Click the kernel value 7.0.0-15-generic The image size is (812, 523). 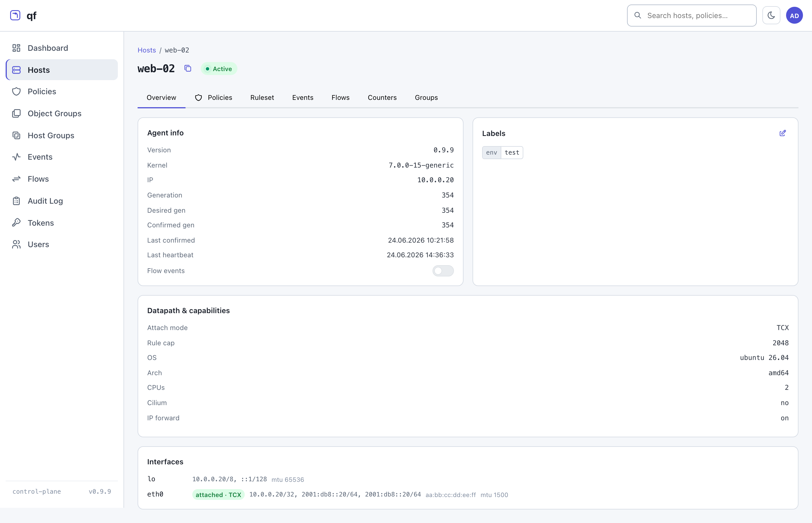click(x=421, y=165)
